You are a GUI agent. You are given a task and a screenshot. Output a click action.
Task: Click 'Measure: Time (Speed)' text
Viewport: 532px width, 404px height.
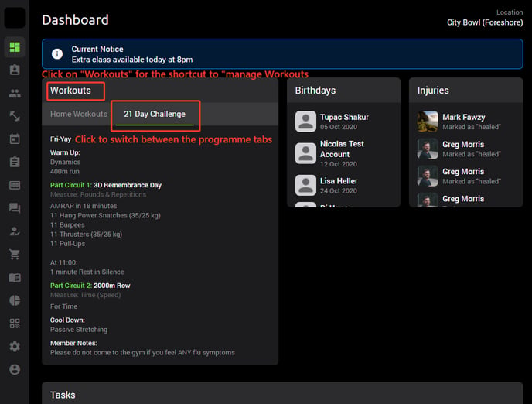pos(86,295)
